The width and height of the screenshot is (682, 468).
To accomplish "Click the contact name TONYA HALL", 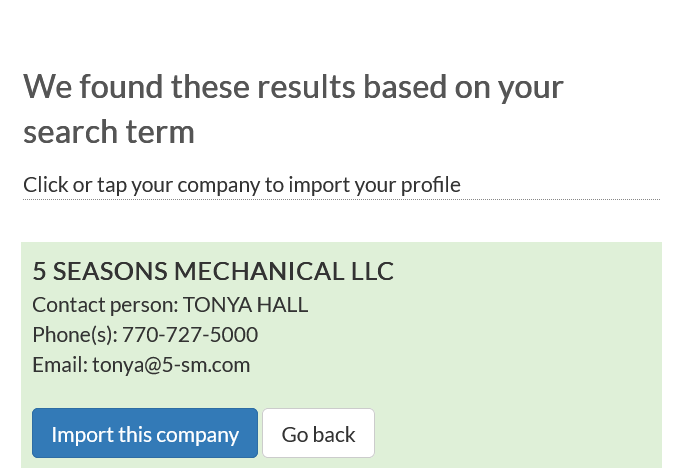I will (x=245, y=305).
